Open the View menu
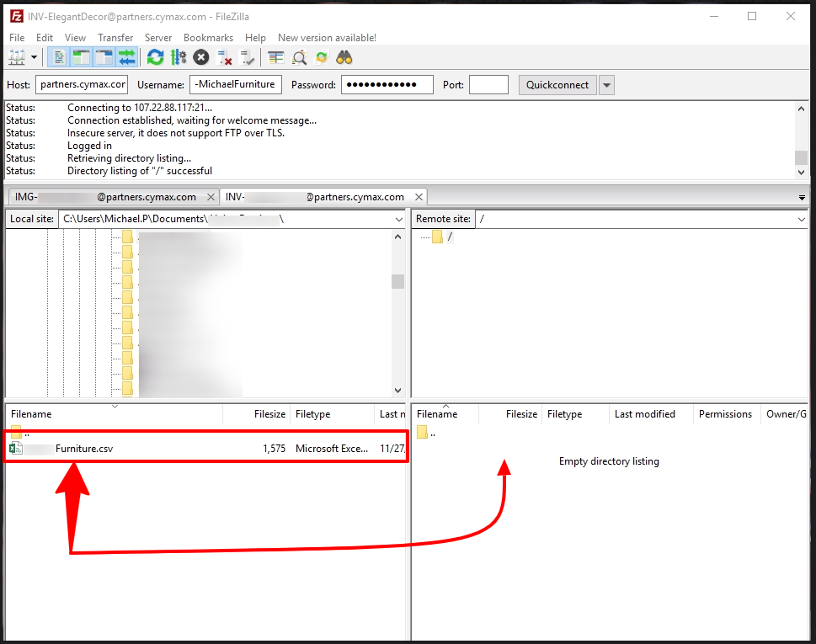Viewport: 816px width, 644px height. pos(75,37)
